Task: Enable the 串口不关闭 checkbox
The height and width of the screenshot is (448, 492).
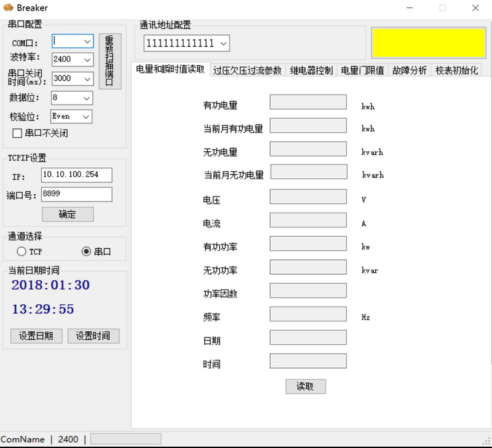Action: (x=18, y=133)
